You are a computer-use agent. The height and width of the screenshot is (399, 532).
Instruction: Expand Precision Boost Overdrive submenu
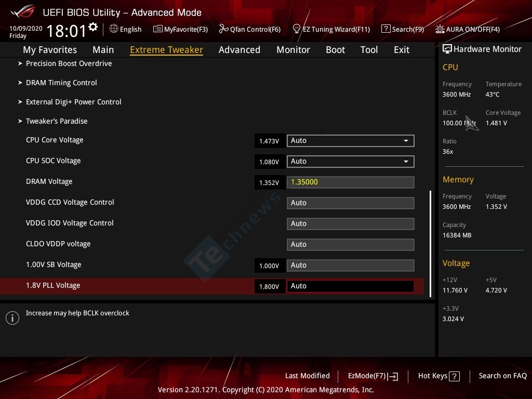coord(69,63)
